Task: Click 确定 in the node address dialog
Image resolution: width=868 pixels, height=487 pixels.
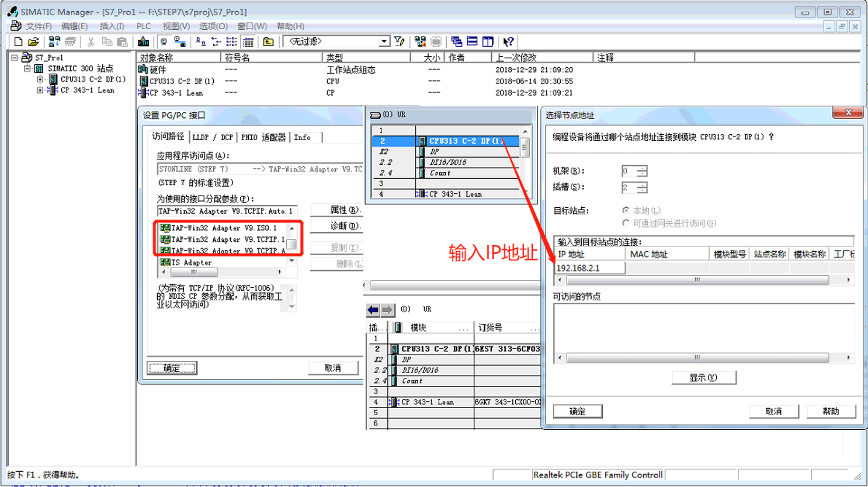Action: pos(578,412)
